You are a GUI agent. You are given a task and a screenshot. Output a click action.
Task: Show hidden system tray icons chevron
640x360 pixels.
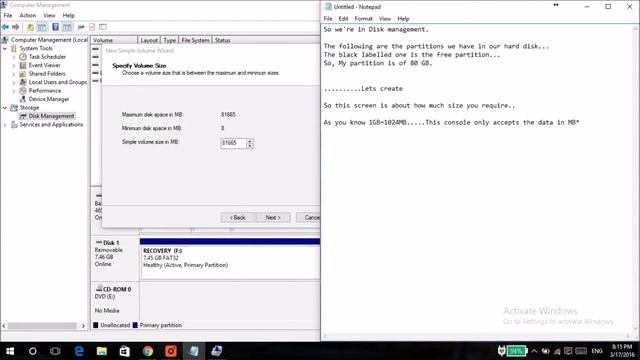point(534,351)
